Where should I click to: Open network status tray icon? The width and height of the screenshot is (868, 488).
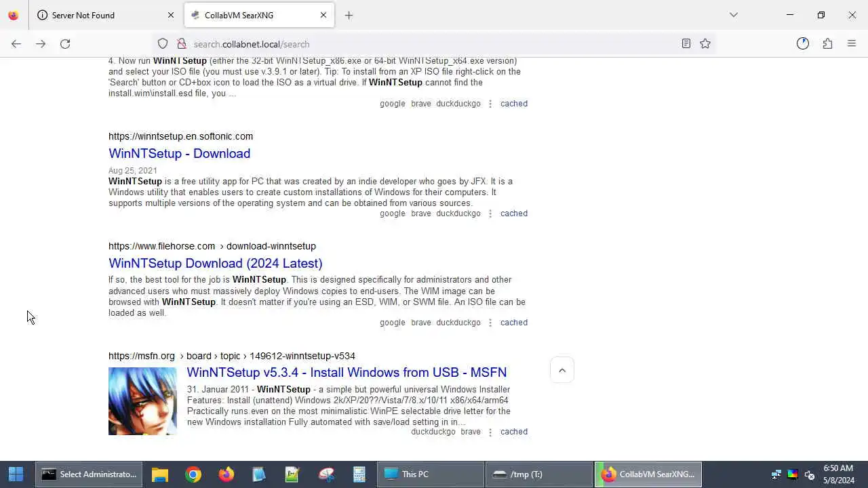click(x=776, y=474)
